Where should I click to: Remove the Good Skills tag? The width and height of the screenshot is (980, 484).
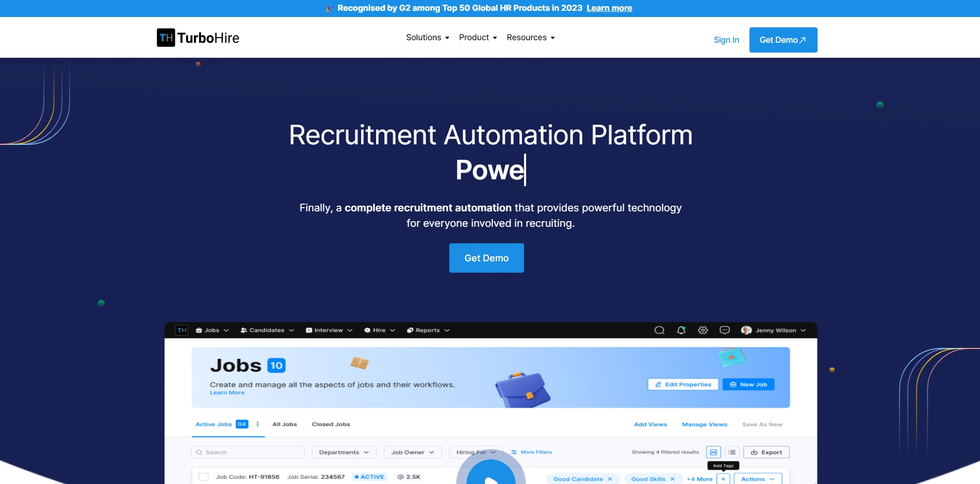tap(673, 479)
